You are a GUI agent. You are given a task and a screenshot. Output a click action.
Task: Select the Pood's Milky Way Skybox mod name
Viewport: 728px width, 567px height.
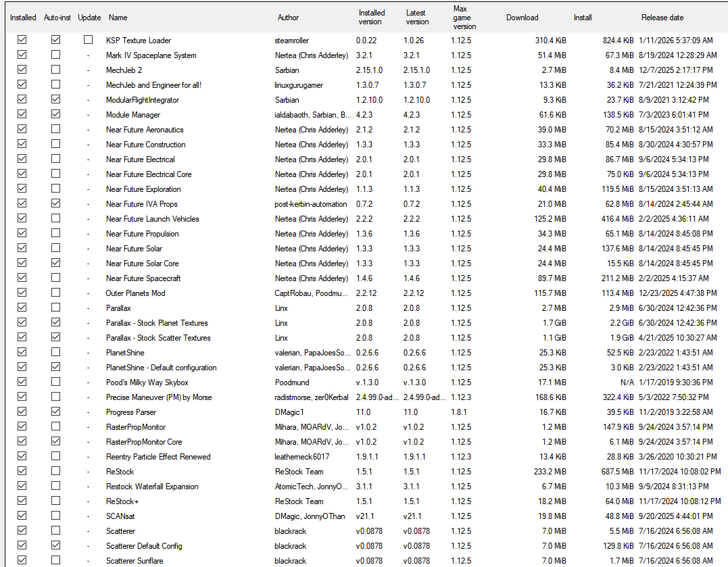[x=147, y=383]
